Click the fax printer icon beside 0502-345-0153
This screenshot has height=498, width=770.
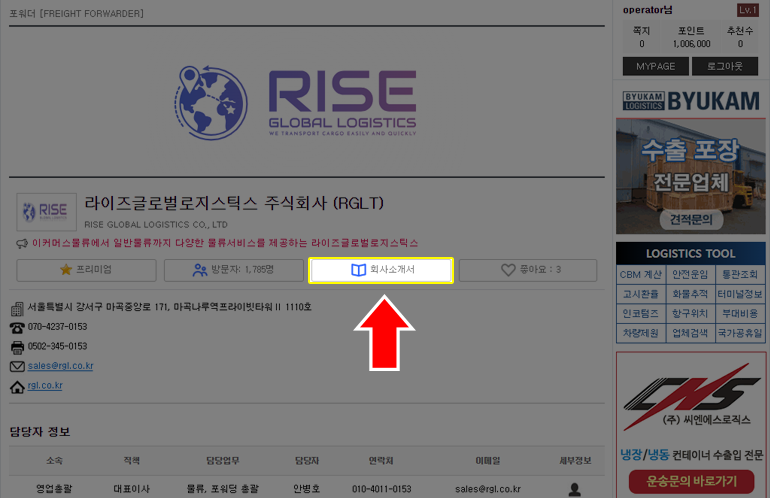17,347
